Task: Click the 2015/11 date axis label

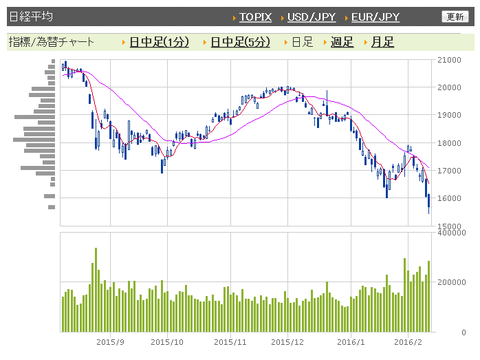Action: pyautogui.click(x=230, y=342)
